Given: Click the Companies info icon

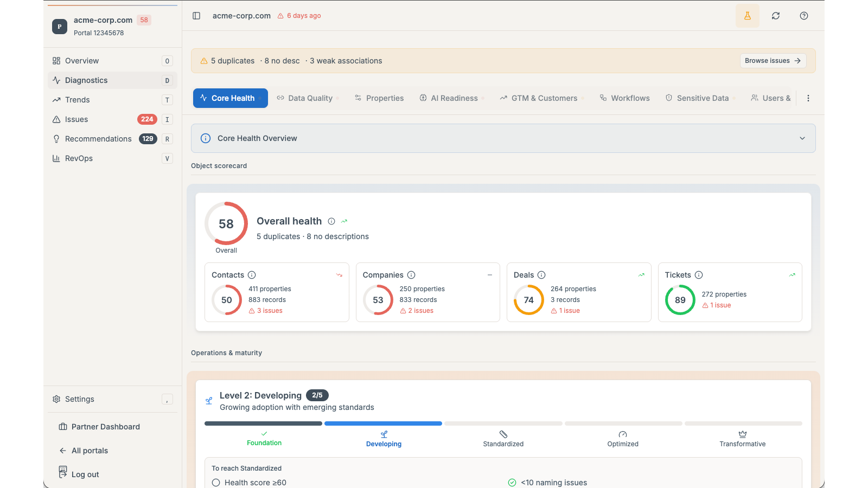Looking at the screenshot, I should pos(411,275).
